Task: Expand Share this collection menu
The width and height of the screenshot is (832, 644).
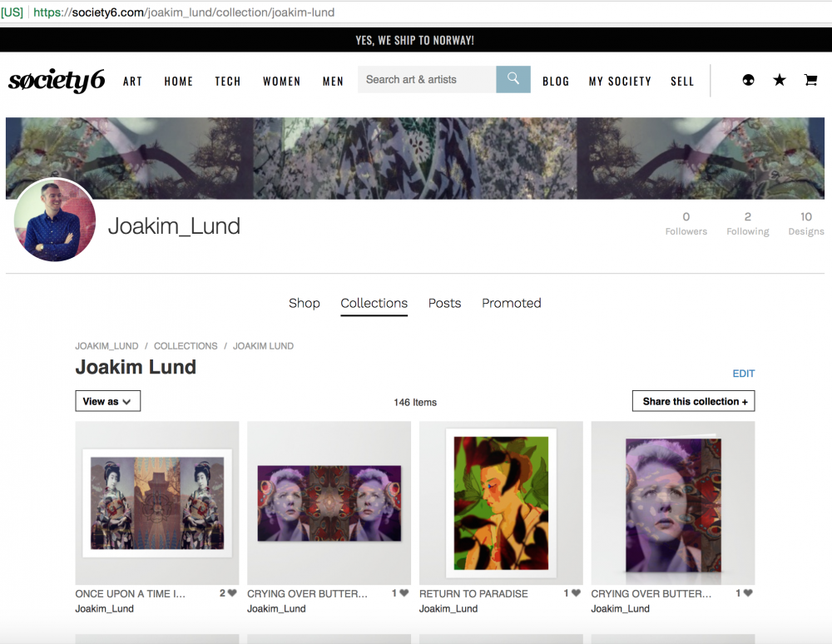Action: pos(694,401)
